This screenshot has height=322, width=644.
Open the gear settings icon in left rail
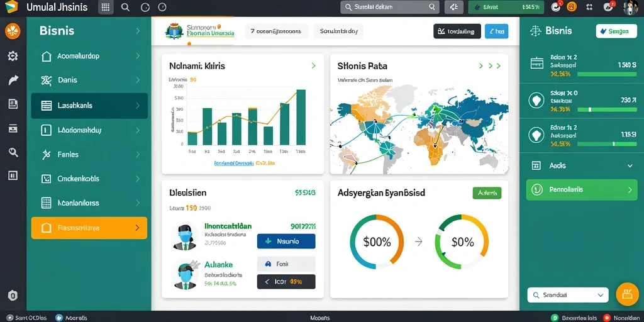click(13, 56)
